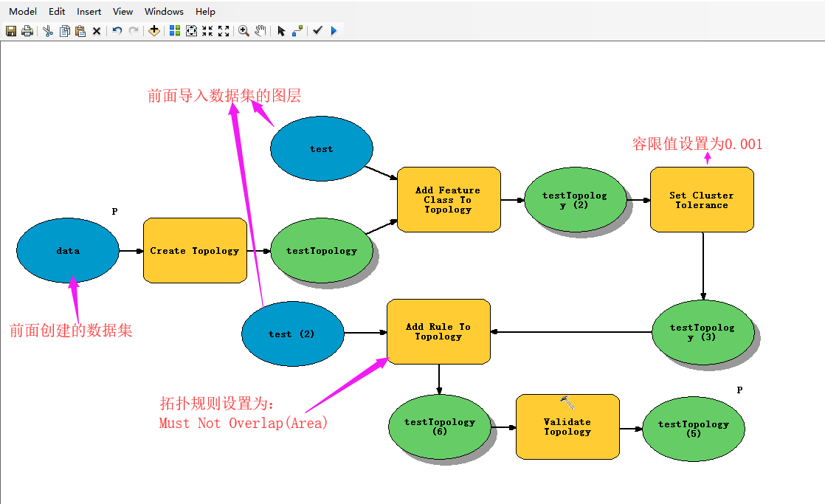This screenshot has height=504, width=825.
Task: Select the Validate Topology process box
Action: tap(567, 427)
